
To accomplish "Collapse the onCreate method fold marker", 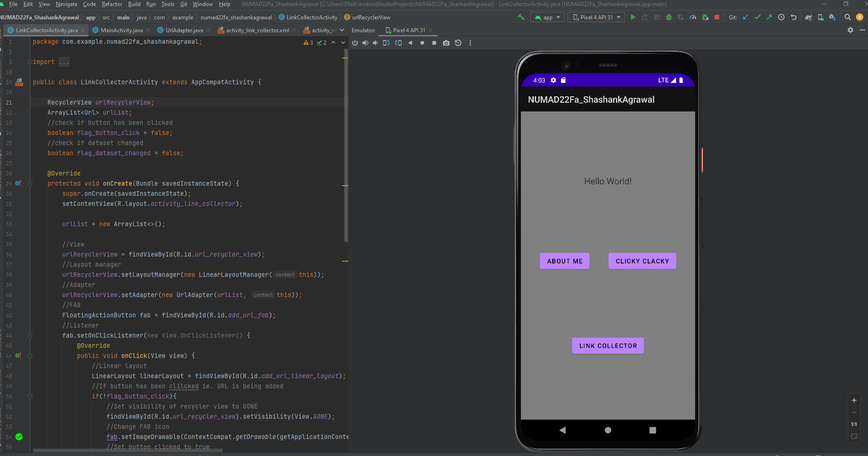I will pyautogui.click(x=30, y=183).
